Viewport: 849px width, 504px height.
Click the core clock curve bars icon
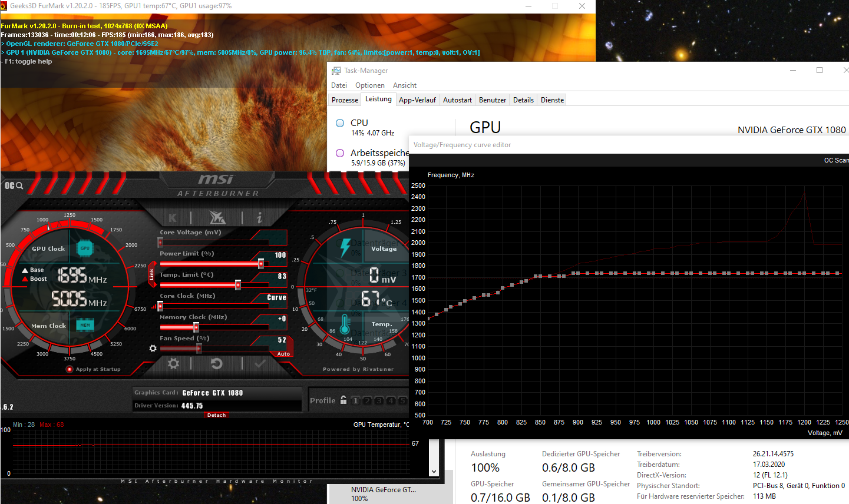(x=154, y=306)
